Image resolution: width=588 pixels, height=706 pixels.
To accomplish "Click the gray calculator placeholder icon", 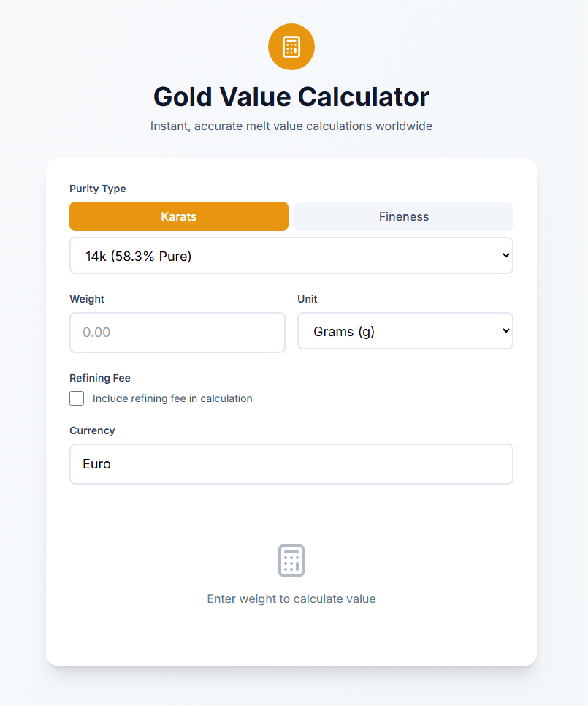I will 291,561.
